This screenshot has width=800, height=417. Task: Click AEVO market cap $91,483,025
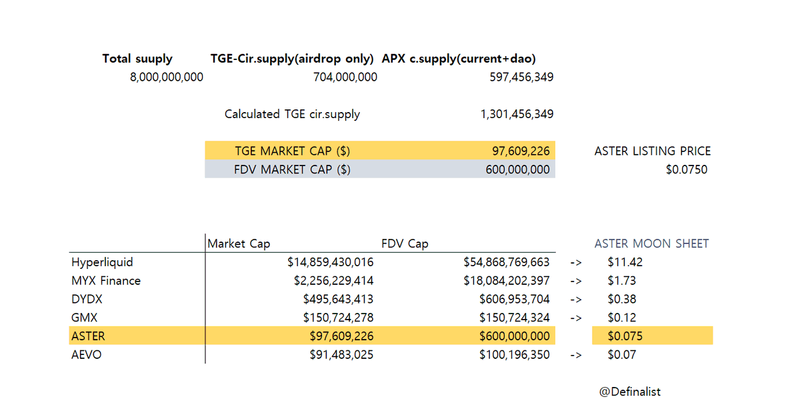(341, 354)
